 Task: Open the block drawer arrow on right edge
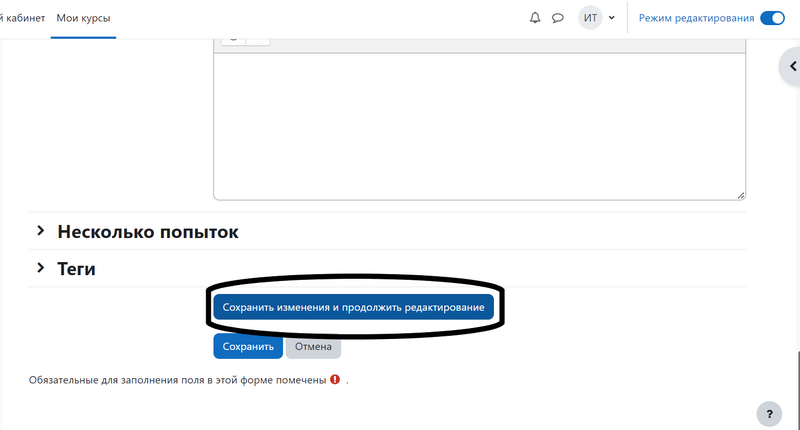(789, 66)
